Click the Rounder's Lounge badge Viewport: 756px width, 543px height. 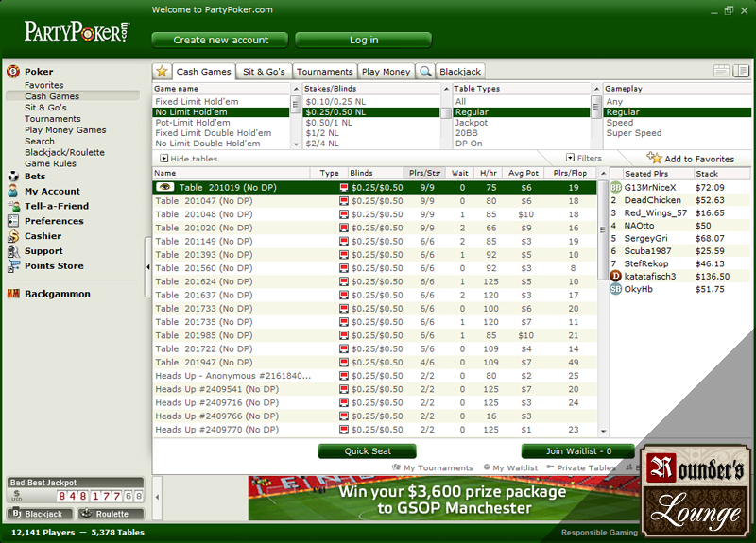pyautogui.click(x=696, y=491)
